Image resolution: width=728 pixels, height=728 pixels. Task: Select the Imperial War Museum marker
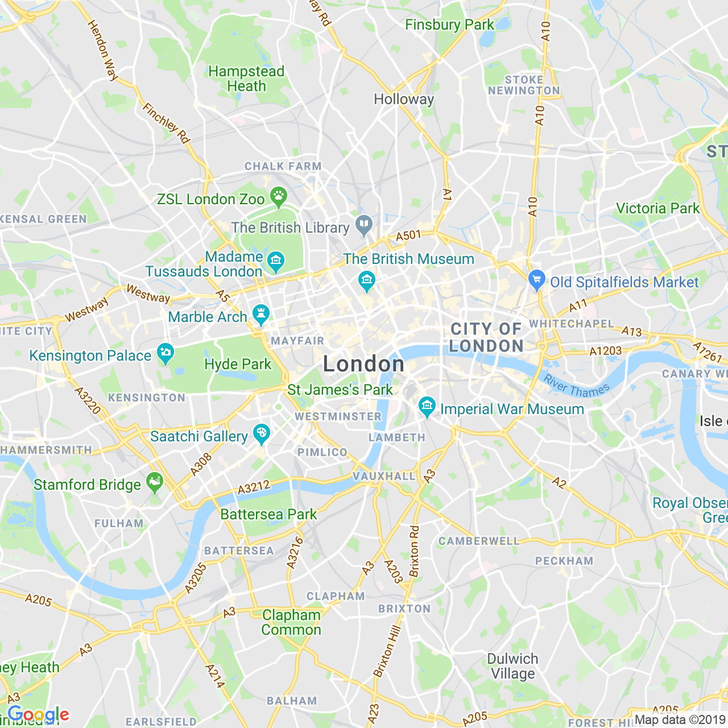pos(427,407)
